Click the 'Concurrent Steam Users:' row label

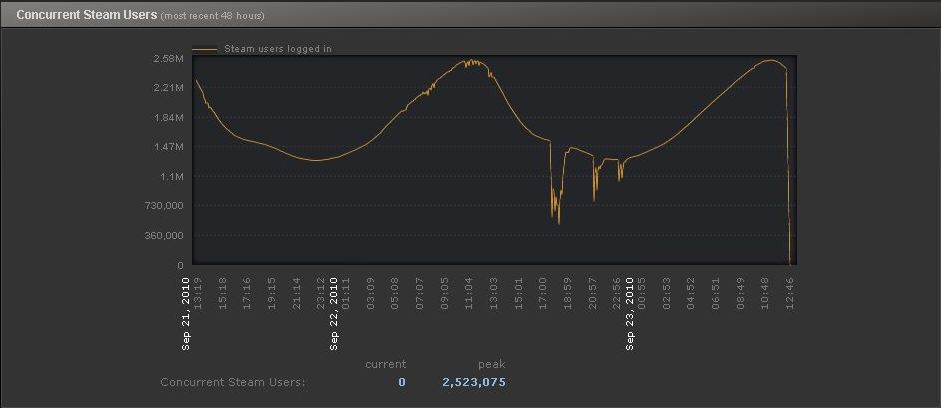233,382
